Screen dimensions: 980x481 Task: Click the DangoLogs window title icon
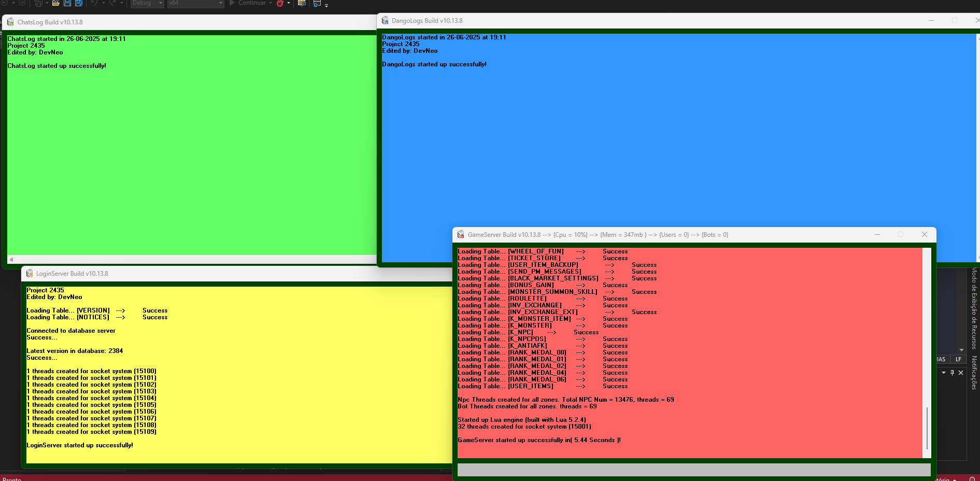tap(385, 21)
